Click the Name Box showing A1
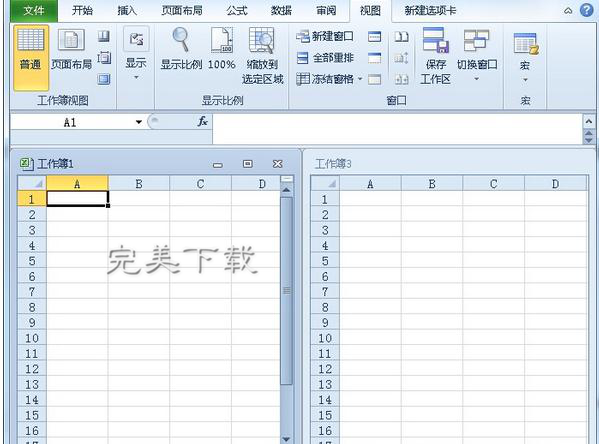599x444 pixels. (70, 122)
